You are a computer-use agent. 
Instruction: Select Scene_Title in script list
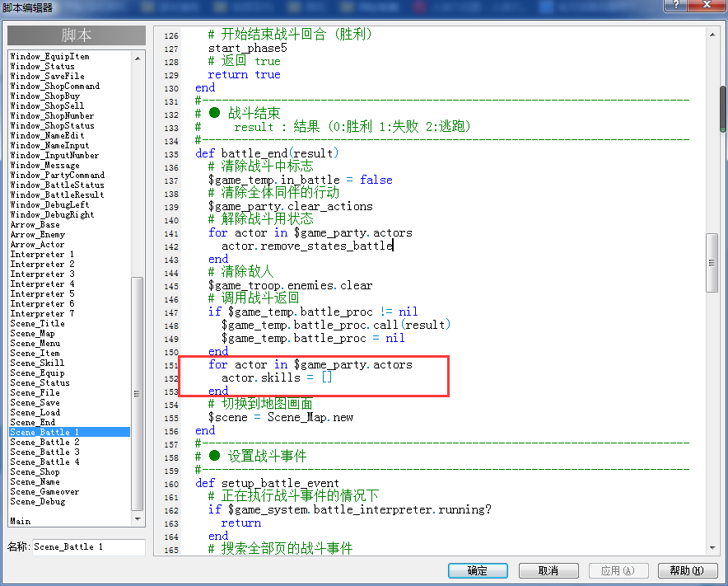38,323
